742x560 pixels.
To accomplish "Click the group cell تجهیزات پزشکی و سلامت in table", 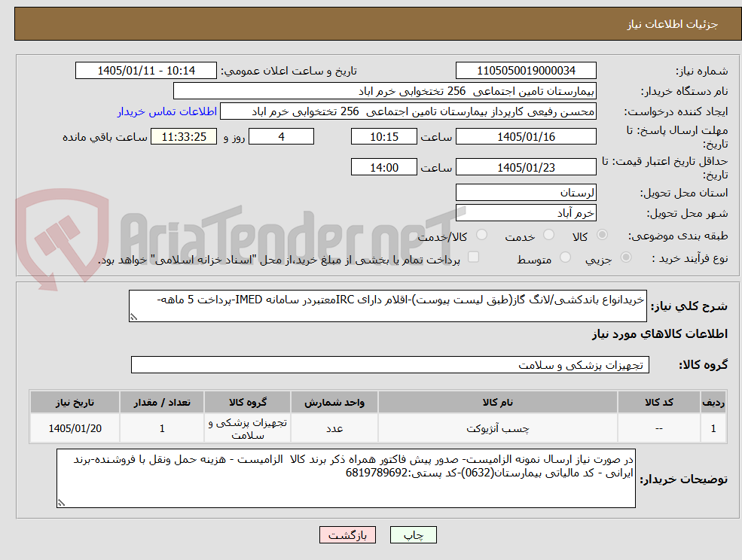I will click(x=248, y=428).
